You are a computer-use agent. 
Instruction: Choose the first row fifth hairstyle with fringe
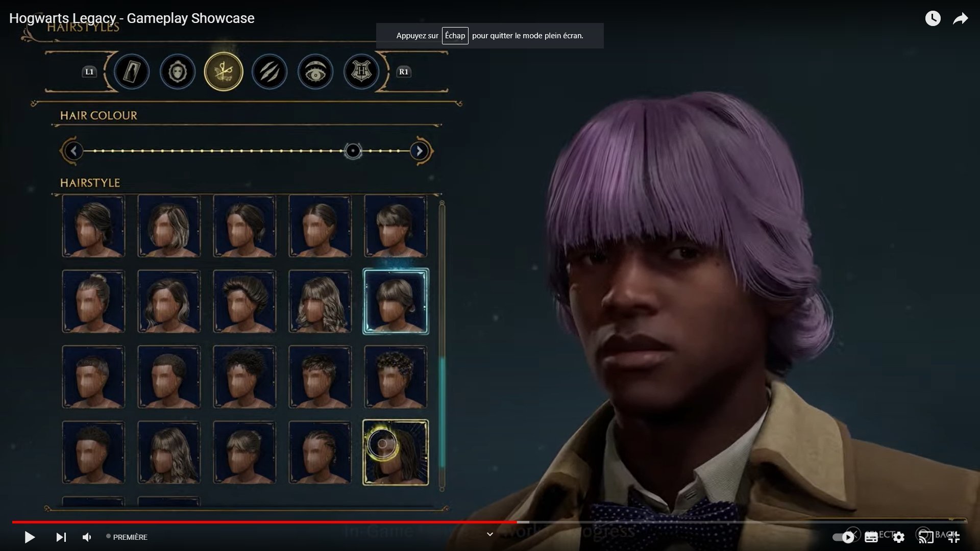pyautogui.click(x=396, y=226)
